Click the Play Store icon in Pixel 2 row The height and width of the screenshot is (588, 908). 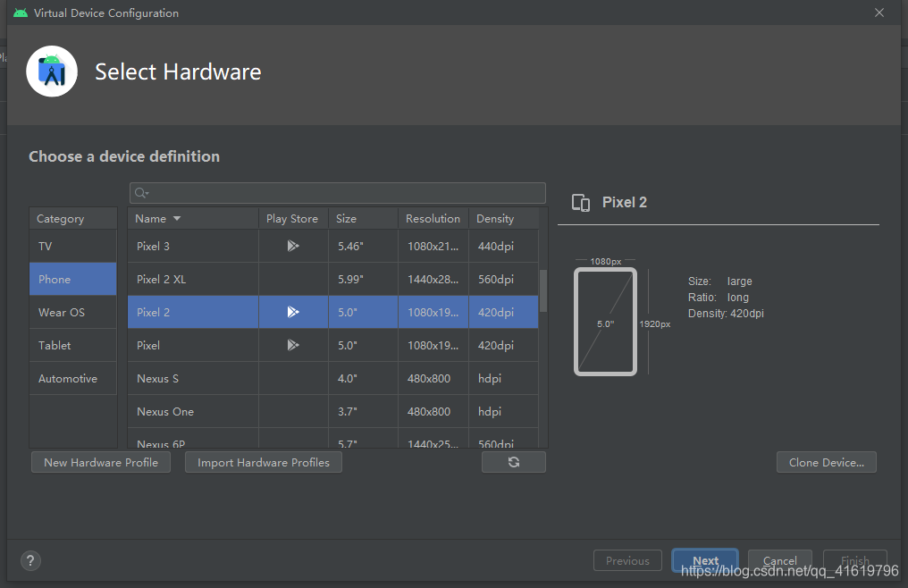coord(292,312)
